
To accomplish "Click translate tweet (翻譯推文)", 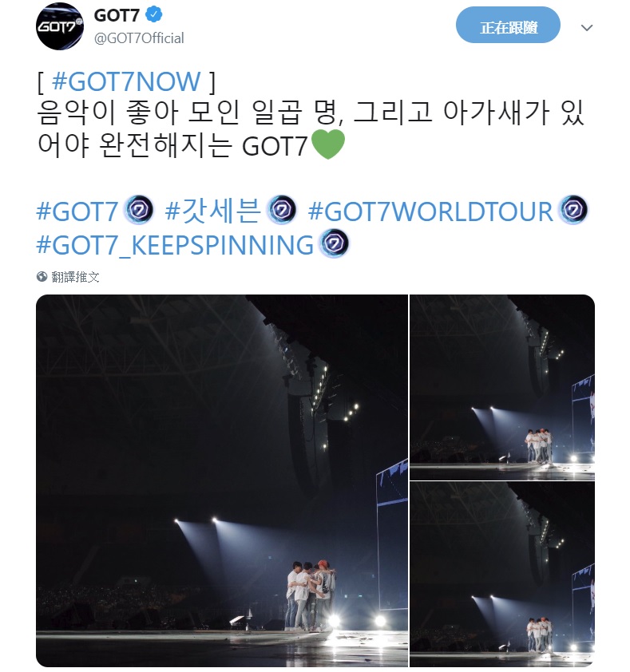I will tap(76, 277).
